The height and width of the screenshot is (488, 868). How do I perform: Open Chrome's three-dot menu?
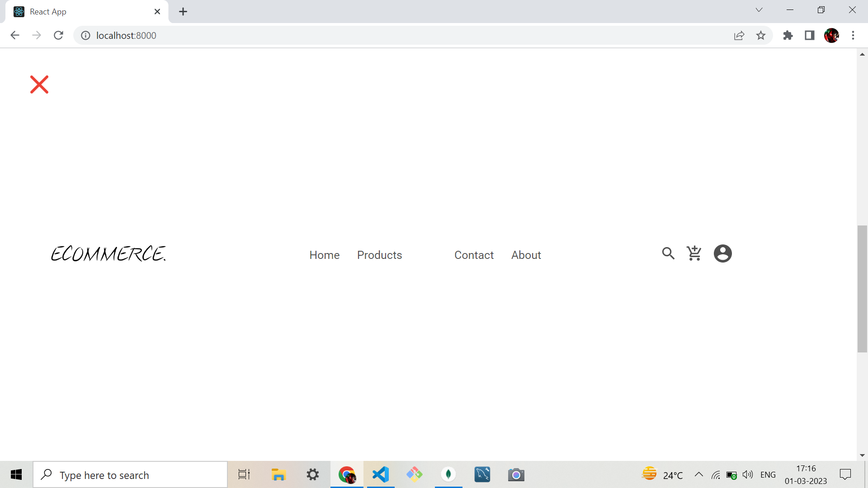click(854, 35)
